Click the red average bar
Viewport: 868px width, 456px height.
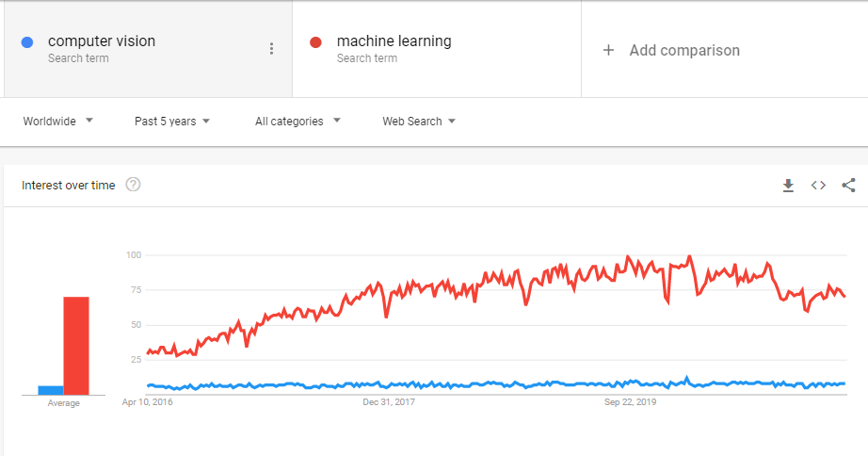point(76,346)
